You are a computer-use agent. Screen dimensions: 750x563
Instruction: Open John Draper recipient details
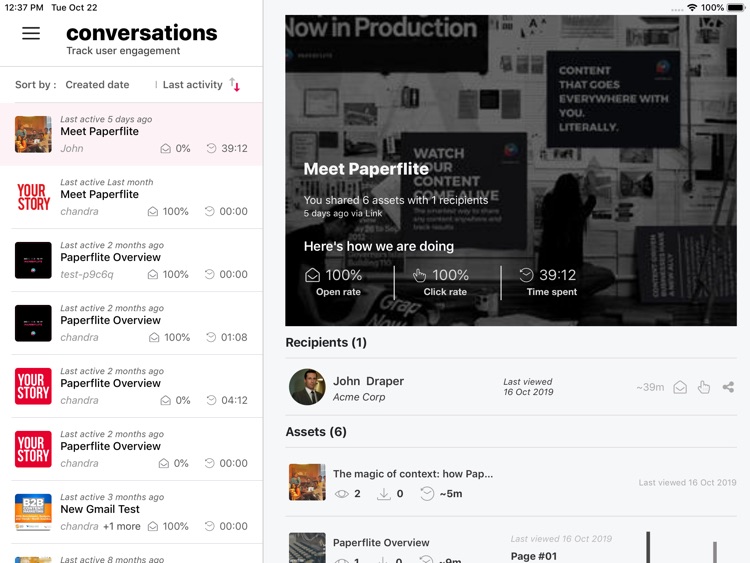511,386
